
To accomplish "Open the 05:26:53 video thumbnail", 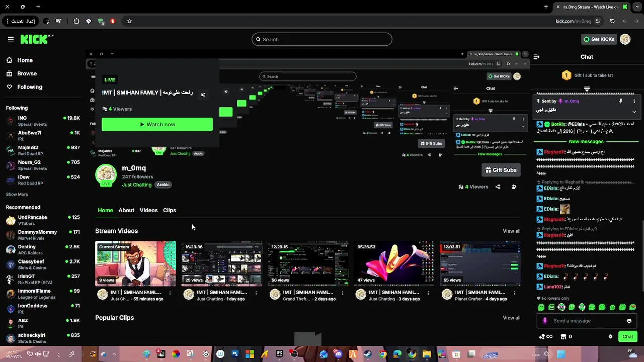I will point(394,263).
